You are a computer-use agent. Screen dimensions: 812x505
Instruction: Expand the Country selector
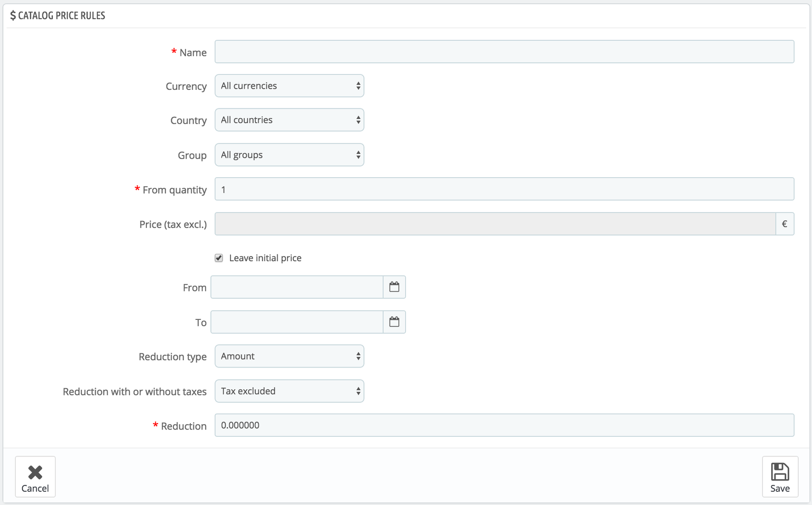coord(289,120)
